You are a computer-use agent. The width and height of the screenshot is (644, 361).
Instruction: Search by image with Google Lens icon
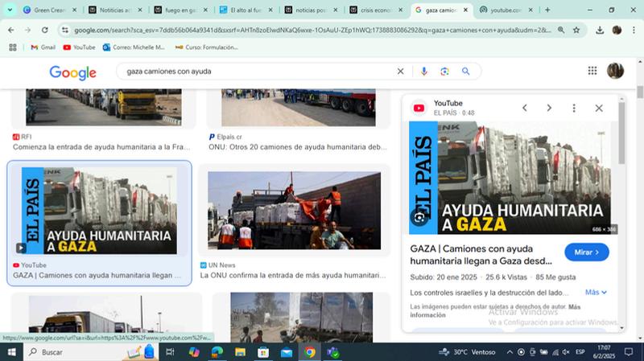coord(444,72)
